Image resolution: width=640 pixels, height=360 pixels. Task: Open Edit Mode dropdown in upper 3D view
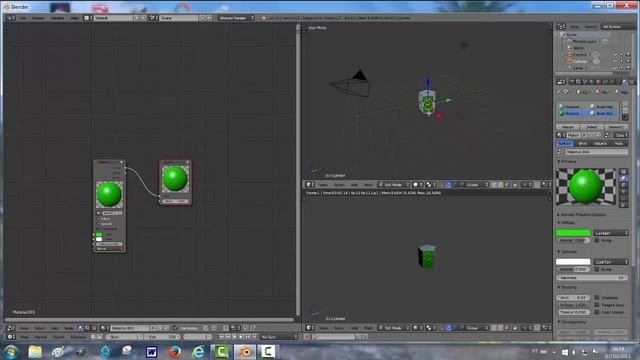click(x=393, y=185)
